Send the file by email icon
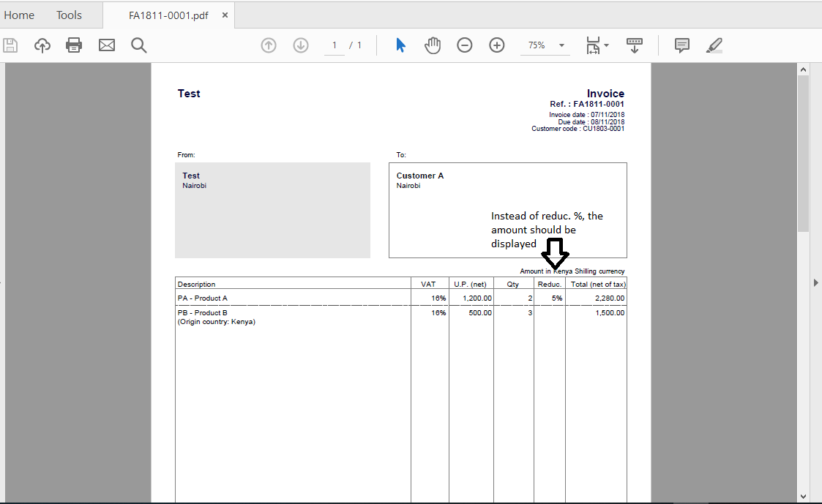The width and height of the screenshot is (822, 504). coord(107,45)
